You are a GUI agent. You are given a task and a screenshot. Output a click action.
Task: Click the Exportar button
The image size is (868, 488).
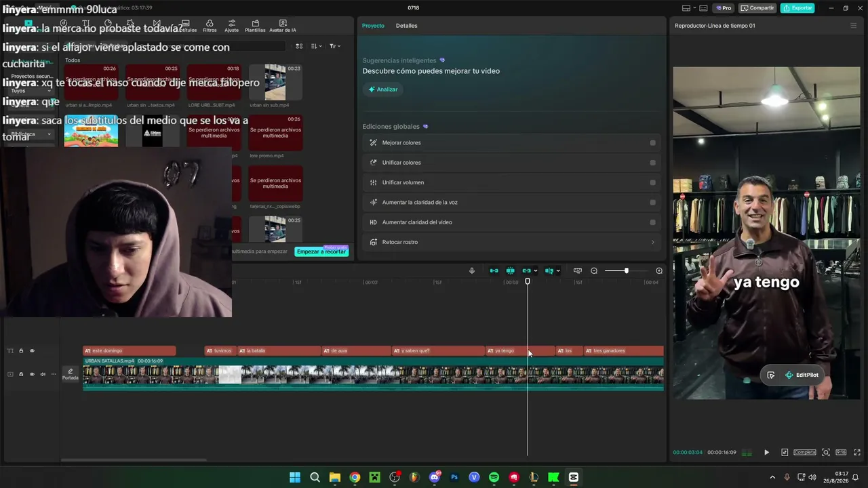pyautogui.click(x=797, y=8)
